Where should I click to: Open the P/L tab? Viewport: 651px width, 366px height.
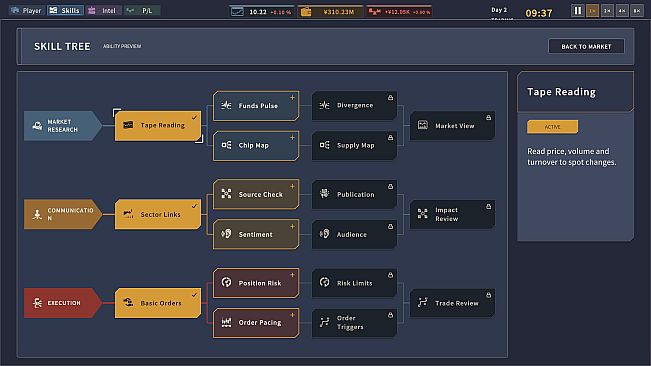[142, 10]
